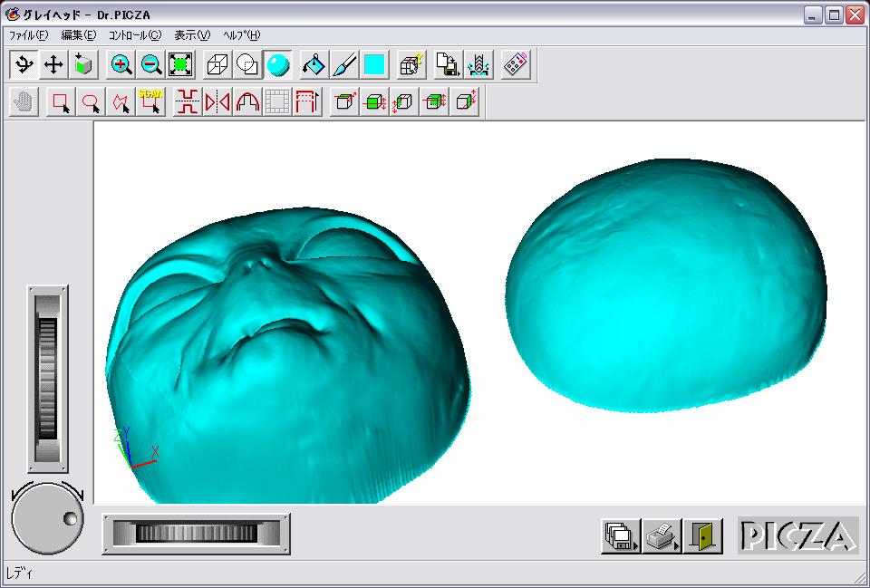Viewport: 870px width, 588px height.
Task: Select the pan move tool
Action: coord(53,65)
